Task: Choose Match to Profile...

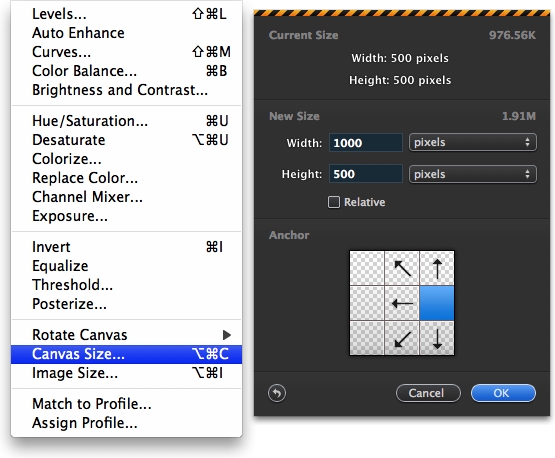Action: click(127, 404)
